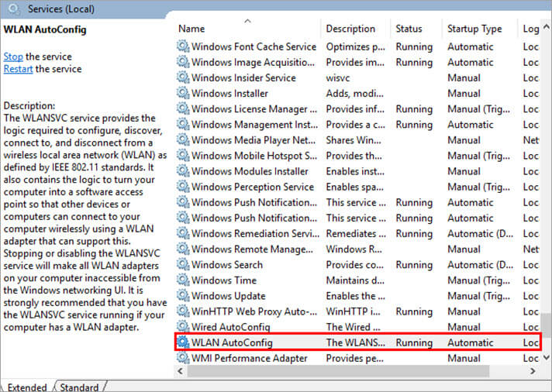Image resolution: width=552 pixels, height=392 pixels.
Task: Click the 'Remediates ...' description cell
Action: click(x=356, y=233)
